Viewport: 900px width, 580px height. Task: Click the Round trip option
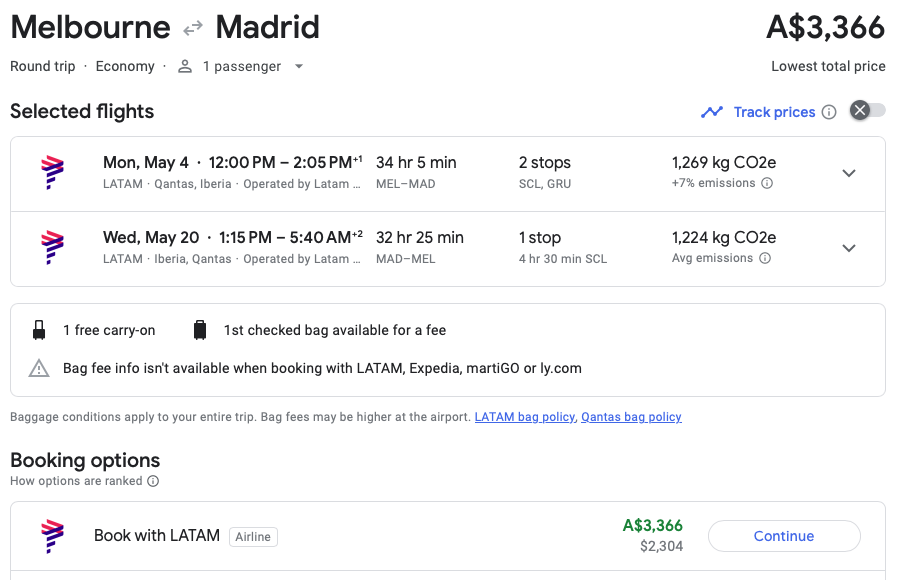(42, 66)
